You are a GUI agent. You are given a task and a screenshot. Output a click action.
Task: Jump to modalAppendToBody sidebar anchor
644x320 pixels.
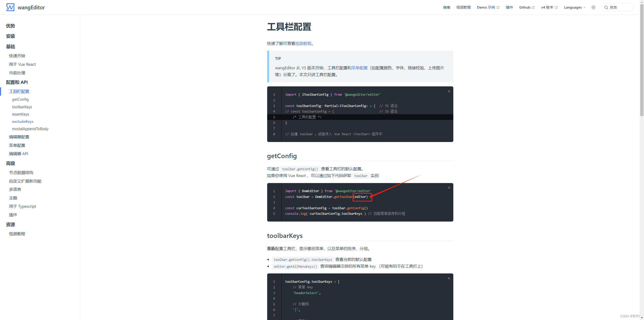30,129
